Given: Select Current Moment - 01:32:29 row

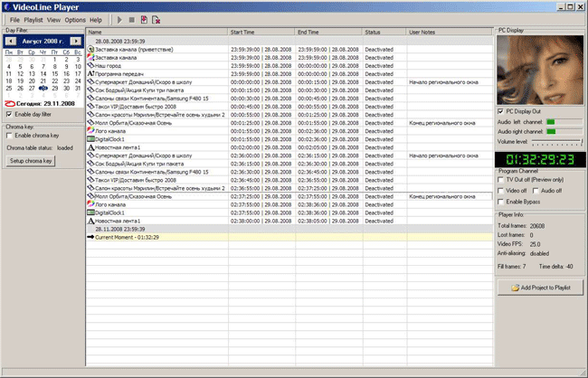Looking at the screenshot, I should pyautogui.click(x=289, y=237).
